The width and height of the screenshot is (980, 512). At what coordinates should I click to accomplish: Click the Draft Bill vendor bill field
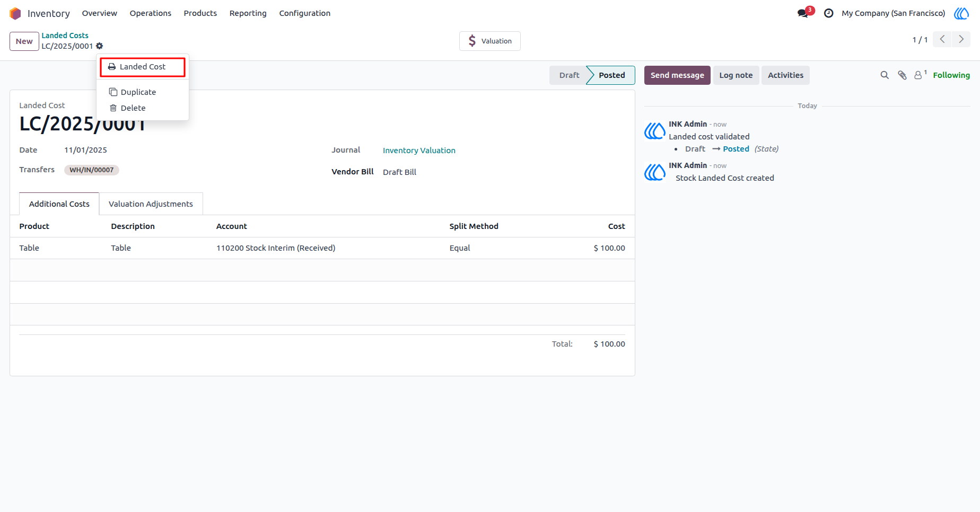coord(399,172)
